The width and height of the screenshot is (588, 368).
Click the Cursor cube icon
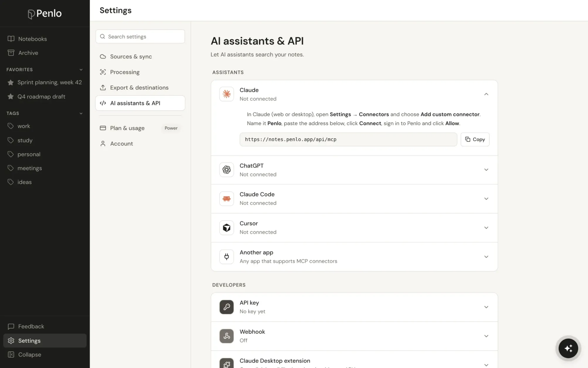(226, 228)
